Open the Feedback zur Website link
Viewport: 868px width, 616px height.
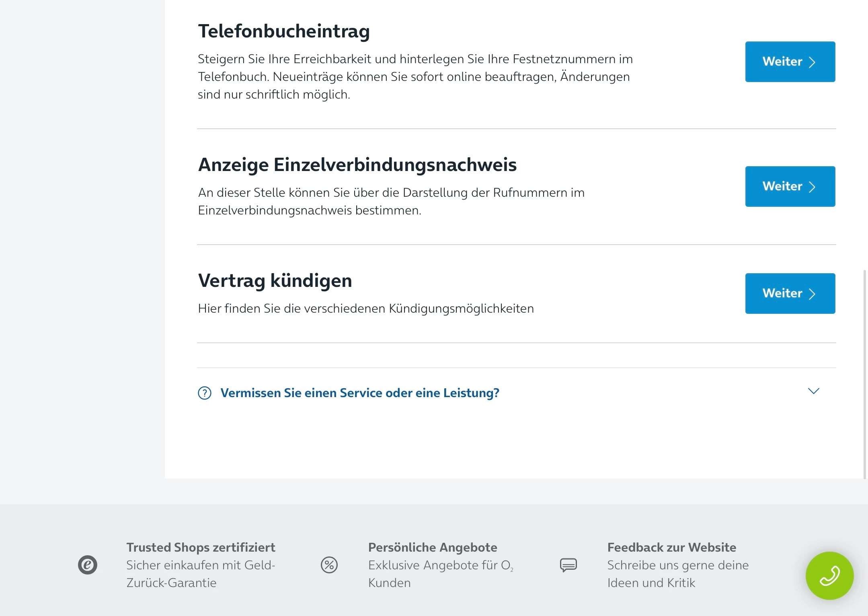[671, 547]
